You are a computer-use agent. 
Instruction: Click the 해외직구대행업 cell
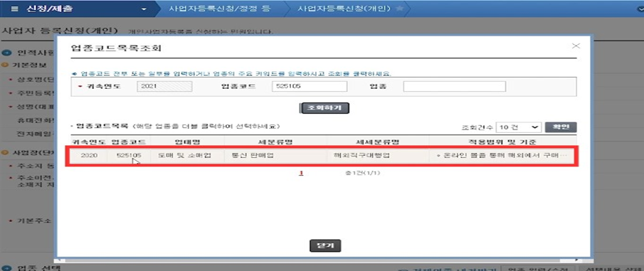point(378,156)
